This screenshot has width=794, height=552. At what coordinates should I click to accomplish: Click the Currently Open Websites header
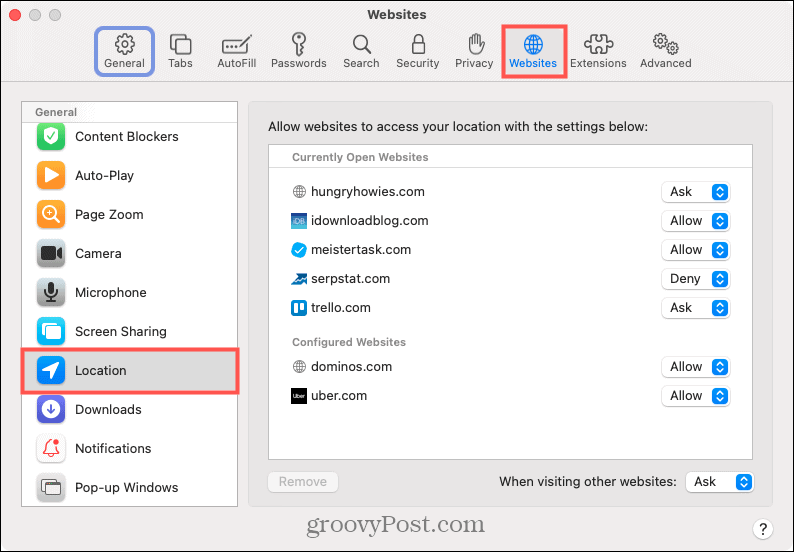(360, 157)
